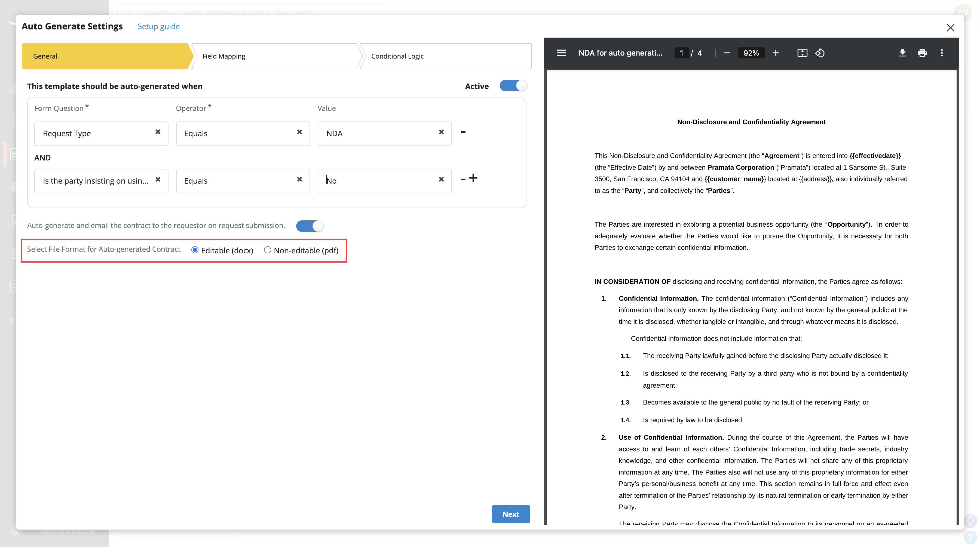Clear the Request Type form question

(158, 132)
